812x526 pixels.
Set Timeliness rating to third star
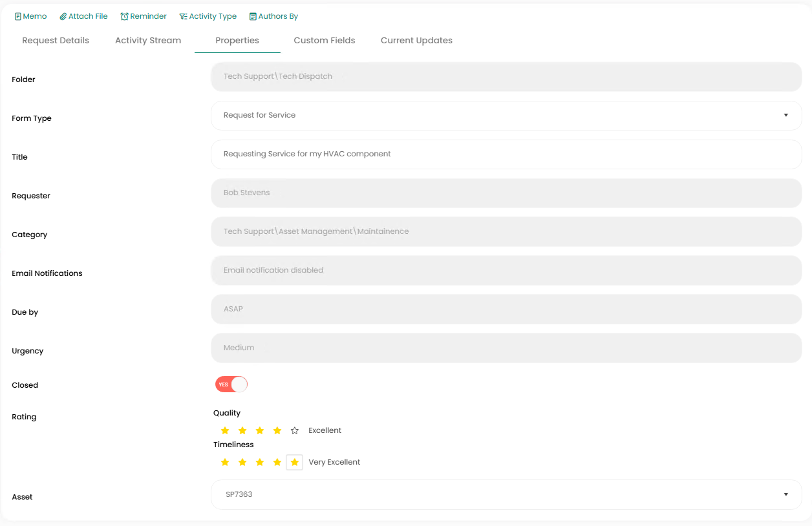tap(260, 462)
